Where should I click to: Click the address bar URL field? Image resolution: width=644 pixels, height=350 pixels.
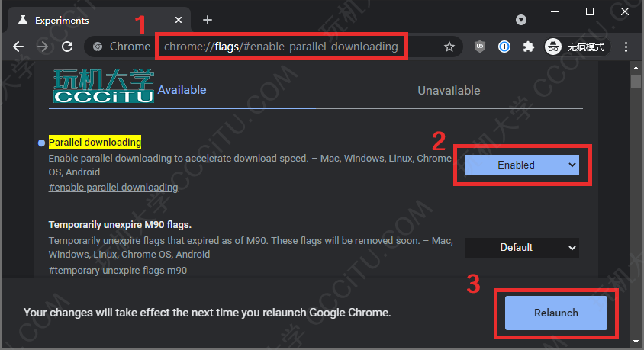[281, 47]
